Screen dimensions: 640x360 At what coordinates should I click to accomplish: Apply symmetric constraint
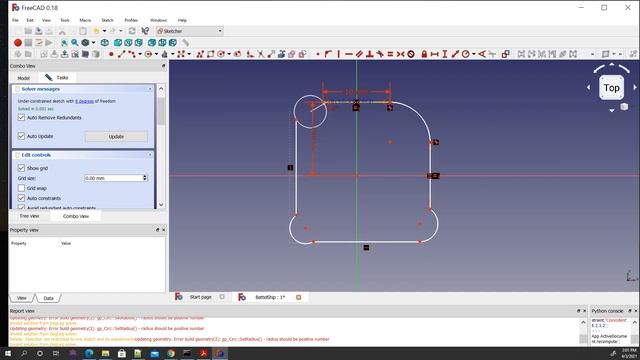click(x=400, y=54)
